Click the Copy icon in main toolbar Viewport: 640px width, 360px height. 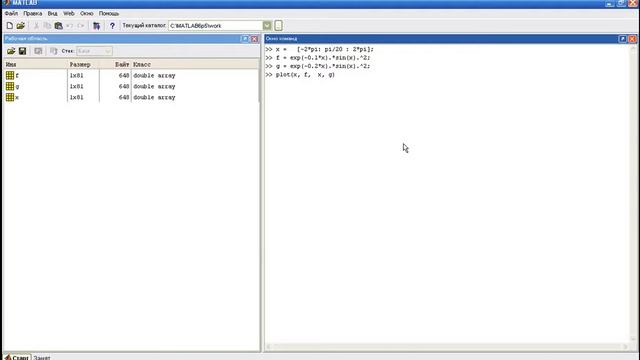click(x=47, y=26)
